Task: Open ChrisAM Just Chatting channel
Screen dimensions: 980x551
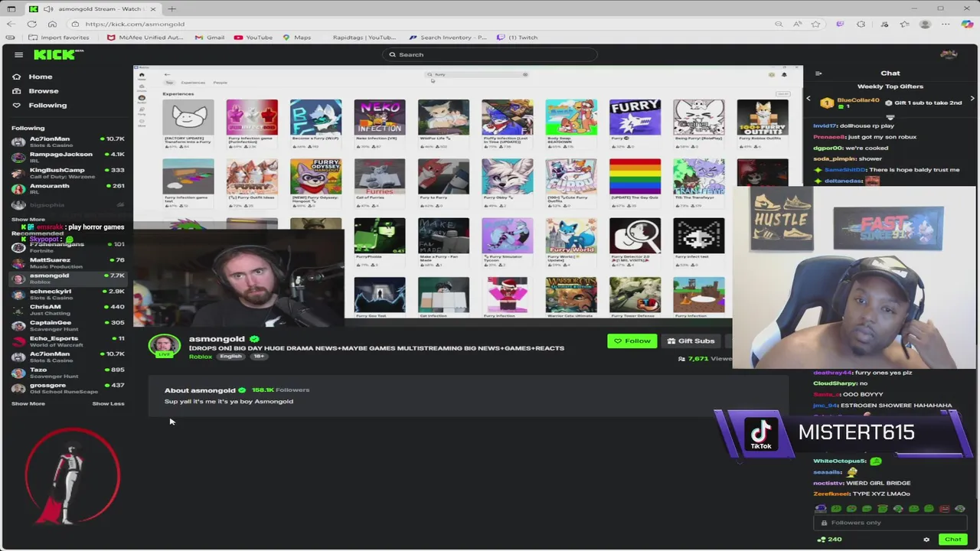Action: [x=67, y=310]
